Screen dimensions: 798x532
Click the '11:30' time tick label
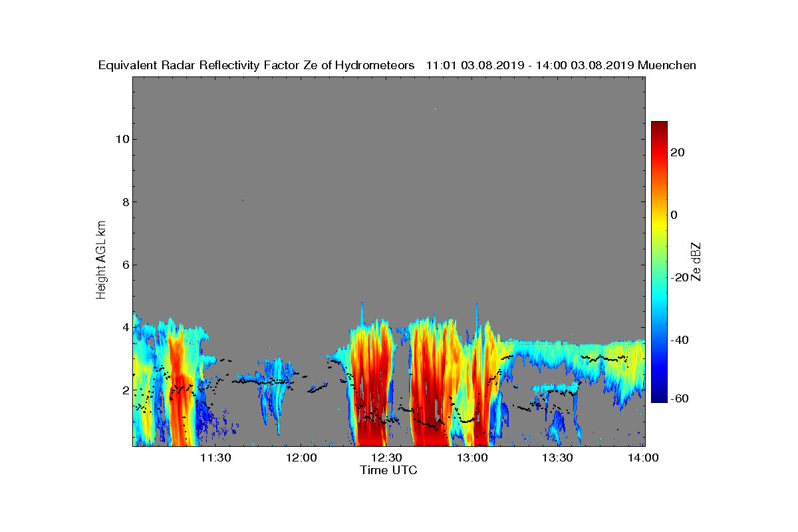(x=215, y=458)
